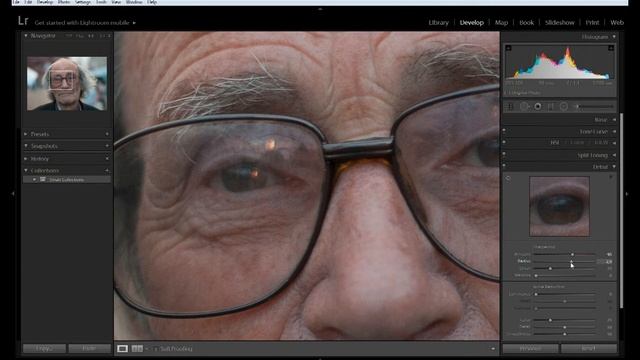Select the Radial Filter tool icon
Viewport: 640px width, 360px height.
tap(564, 107)
